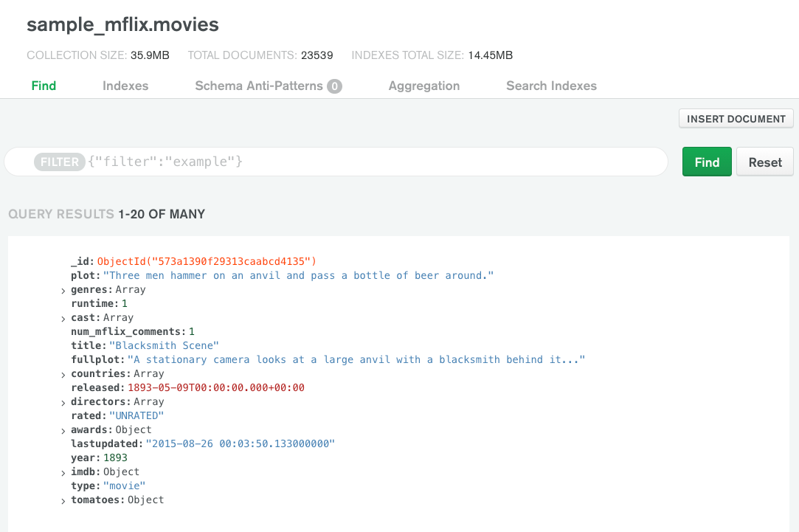Open the Search Indexes tab
The height and width of the screenshot is (532, 799).
(x=551, y=86)
